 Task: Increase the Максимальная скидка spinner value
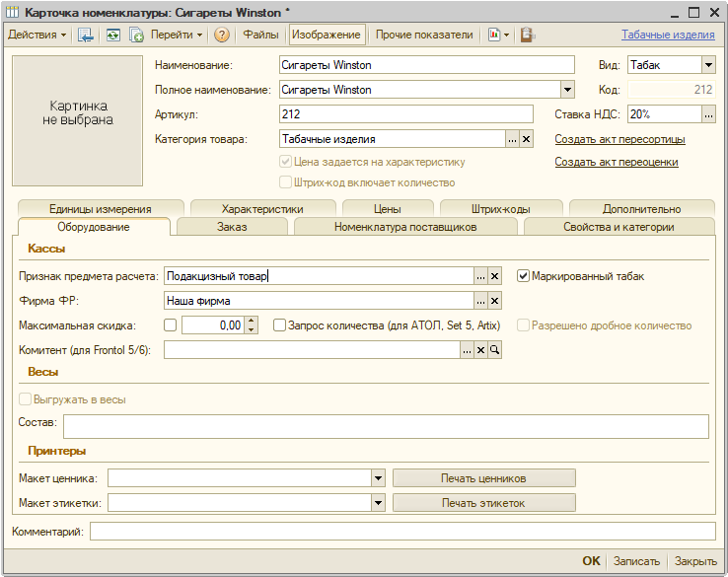[251, 321]
